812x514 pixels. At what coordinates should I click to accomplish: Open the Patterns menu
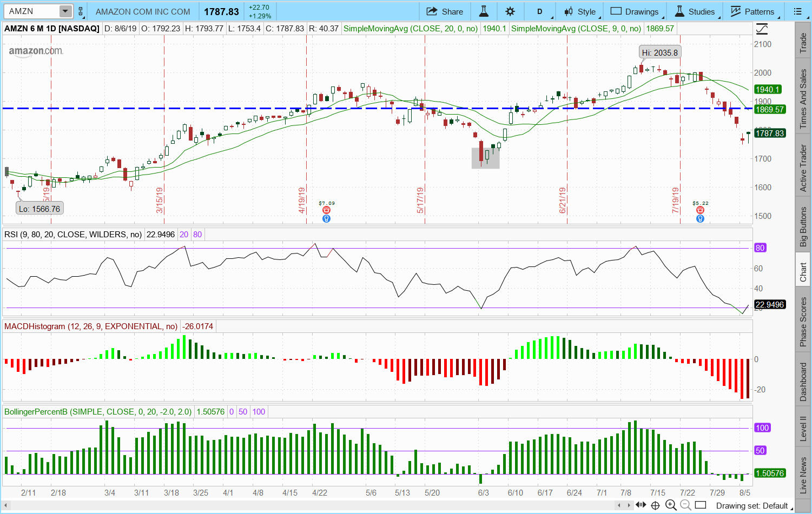(x=752, y=11)
